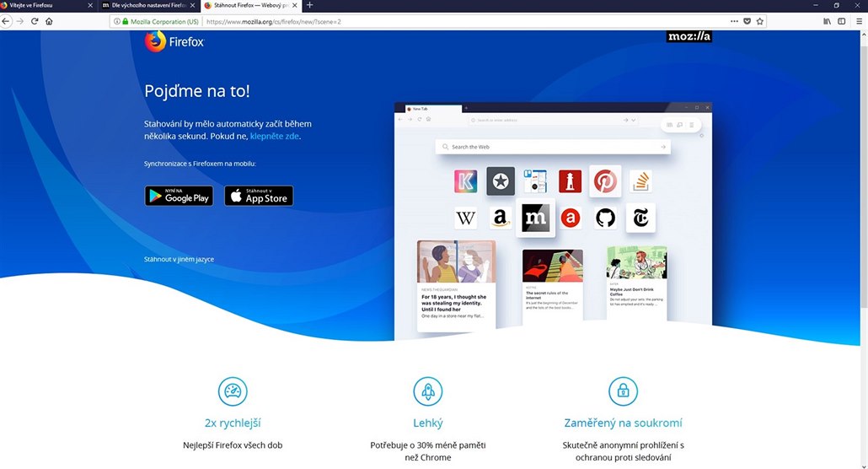Reload the current page
The height and width of the screenshot is (469, 868).
click(x=35, y=21)
